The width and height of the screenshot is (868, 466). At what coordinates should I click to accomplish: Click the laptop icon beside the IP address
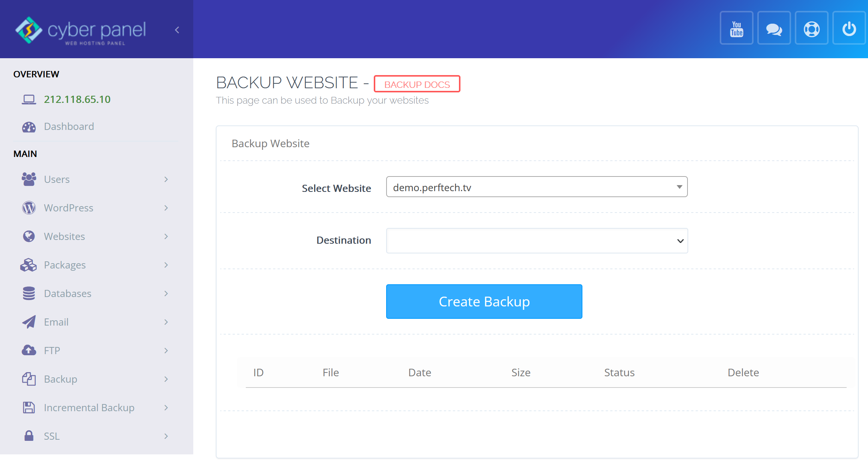(x=29, y=100)
